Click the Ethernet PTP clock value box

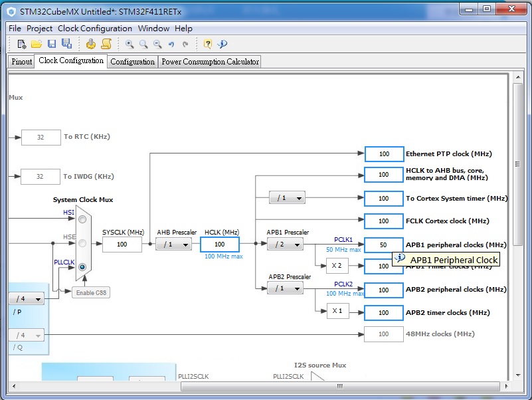click(x=384, y=153)
